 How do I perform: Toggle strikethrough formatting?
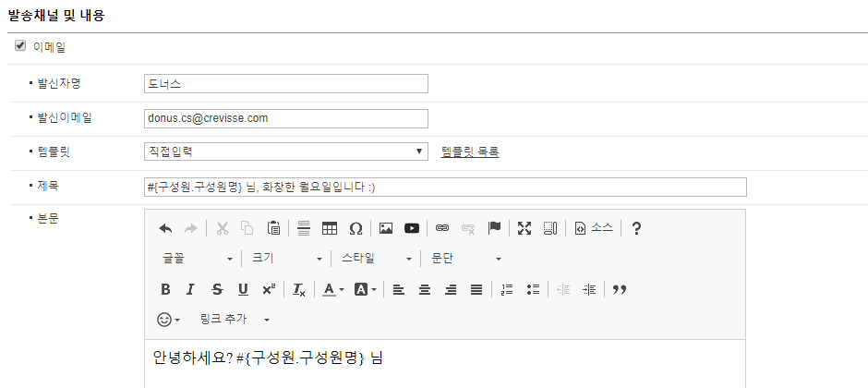click(217, 289)
